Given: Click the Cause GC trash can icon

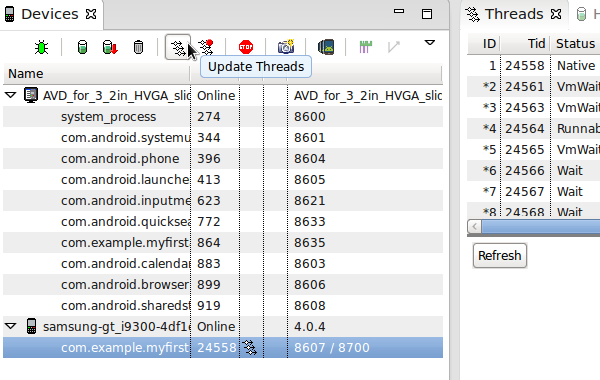Looking at the screenshot, I should [x=138, y=47].
